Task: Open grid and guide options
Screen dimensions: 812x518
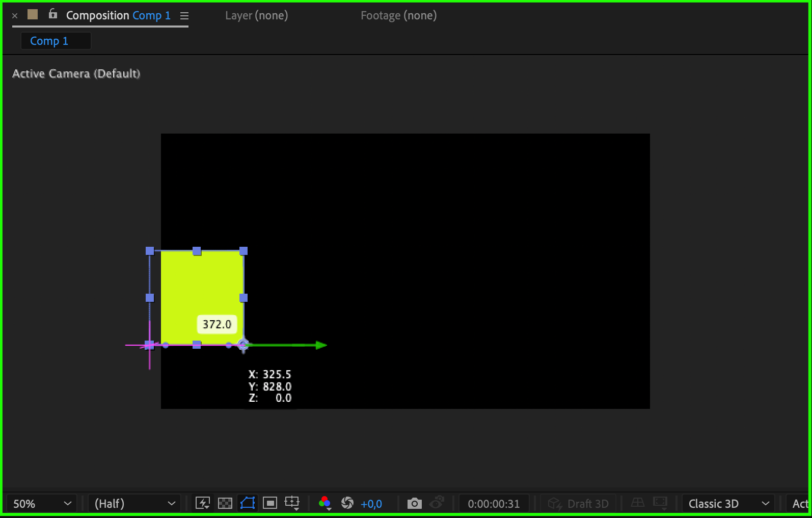Action: [292, 503]
